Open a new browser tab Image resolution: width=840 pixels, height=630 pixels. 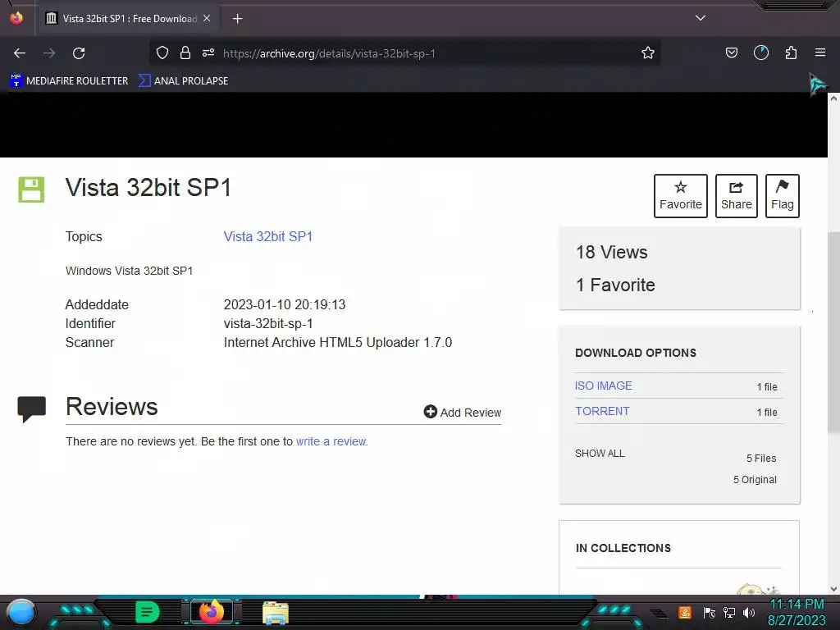click(237, 19)
